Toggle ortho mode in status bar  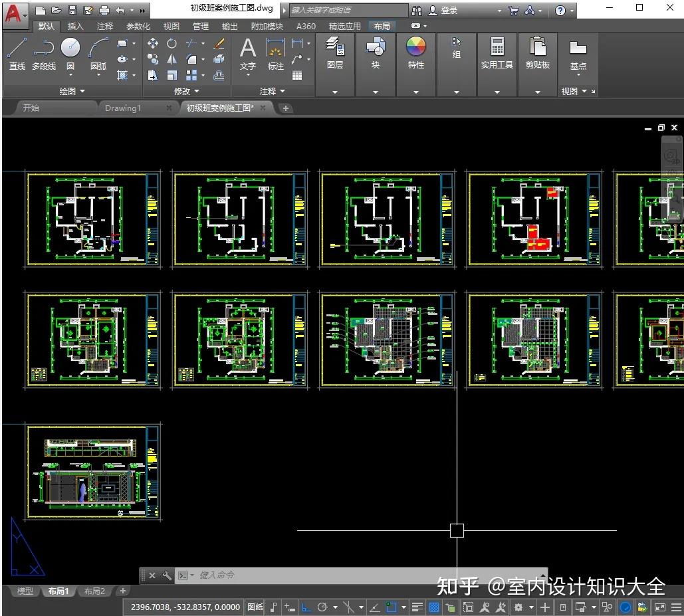[306, 607]
